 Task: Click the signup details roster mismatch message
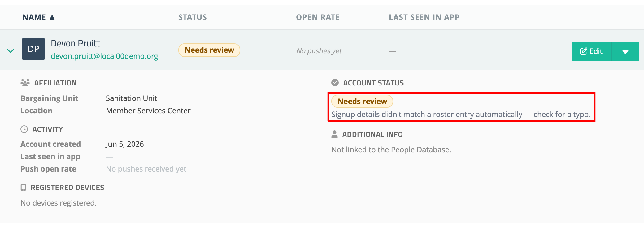pos(461,115)
